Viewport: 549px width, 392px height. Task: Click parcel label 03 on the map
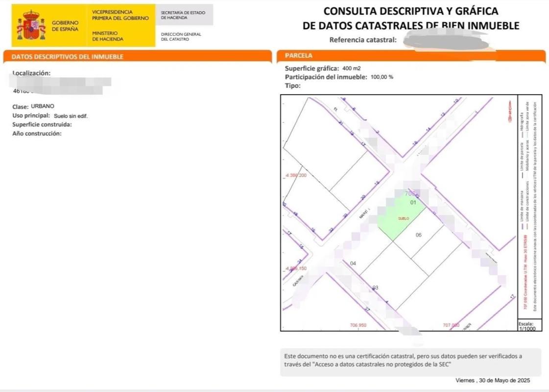point(376,288)
